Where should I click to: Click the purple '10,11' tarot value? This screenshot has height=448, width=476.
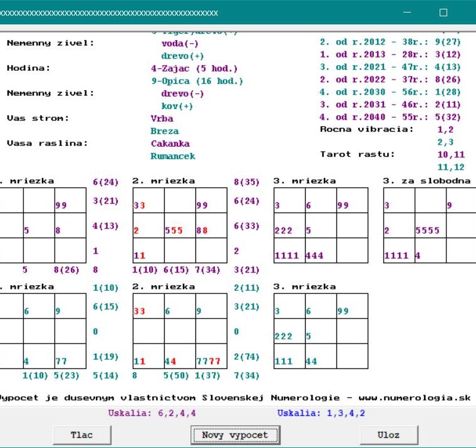pos(451,155)
